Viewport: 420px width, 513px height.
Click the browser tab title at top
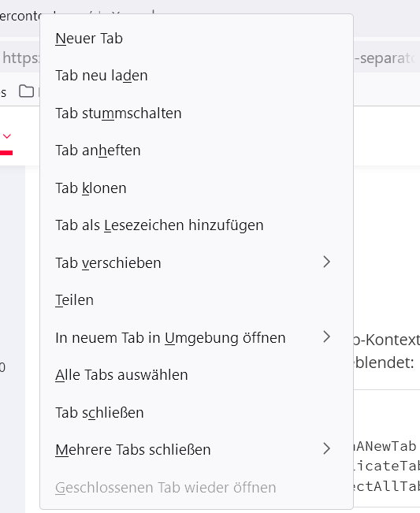click(20, 16)
